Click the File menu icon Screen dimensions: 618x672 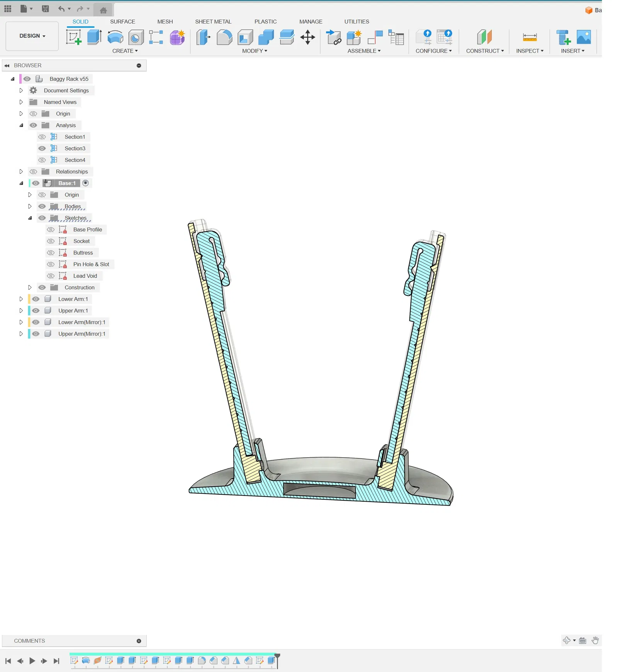(x=26, y=8)
